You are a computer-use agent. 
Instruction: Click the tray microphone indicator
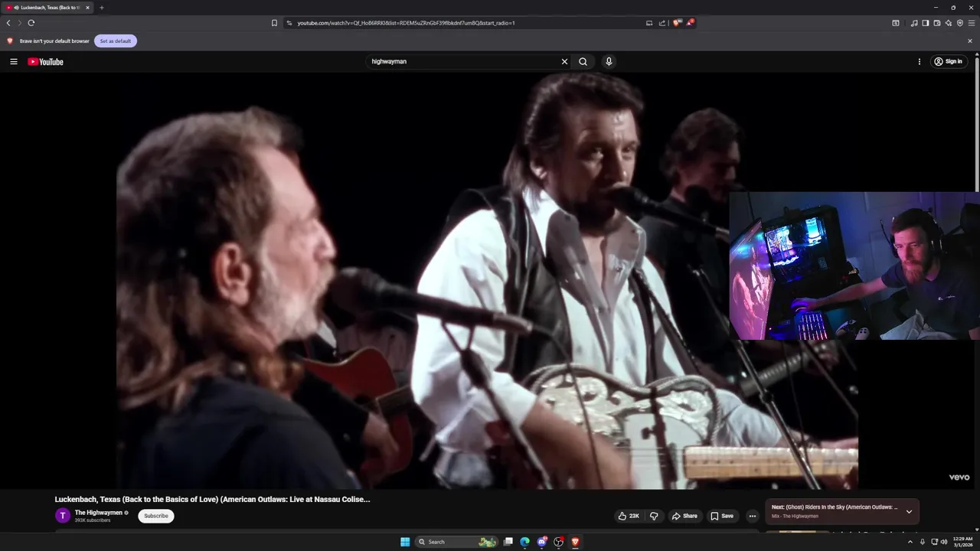point(922,542)
